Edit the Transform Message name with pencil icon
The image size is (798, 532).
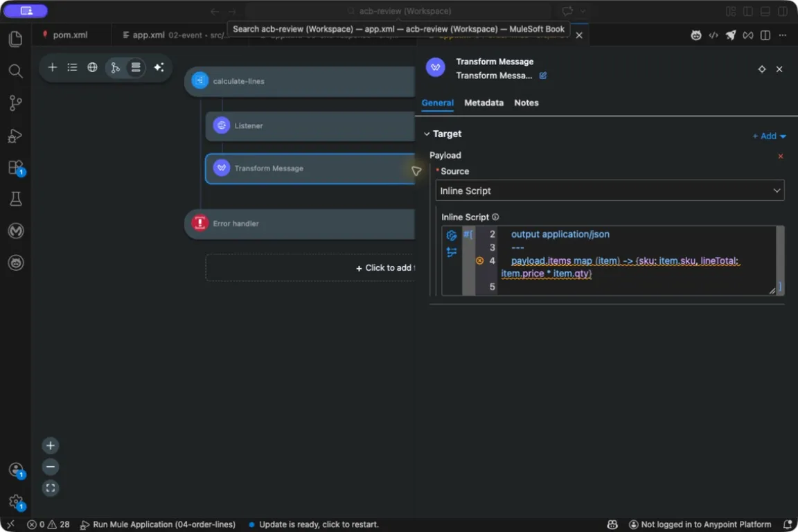543,76
